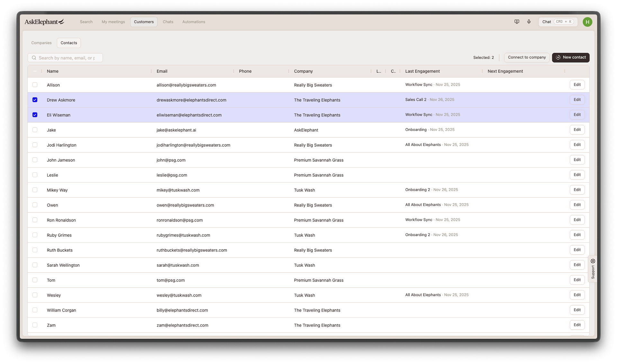Image resolution: width=617 pixels, height=364 pixels.
Task: Click the Company column header
Action: [x=303, y=71]
